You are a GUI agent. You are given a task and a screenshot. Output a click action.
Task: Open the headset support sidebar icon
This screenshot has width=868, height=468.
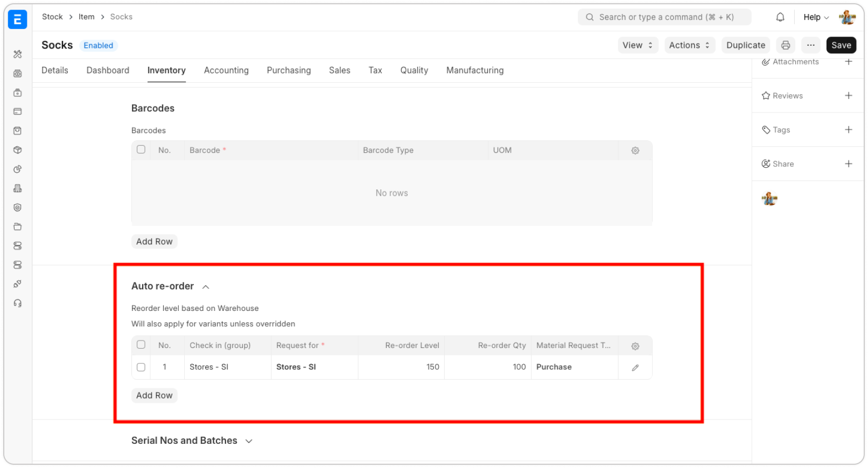(18, 303)
